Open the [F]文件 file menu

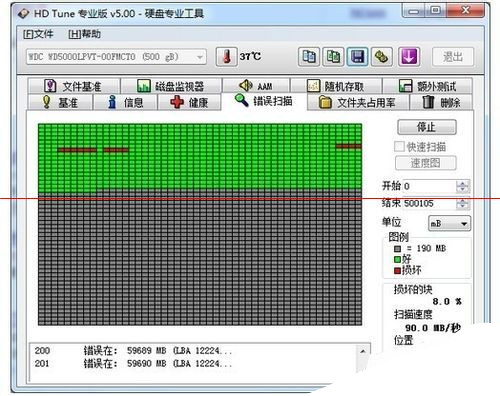(38, 34)
